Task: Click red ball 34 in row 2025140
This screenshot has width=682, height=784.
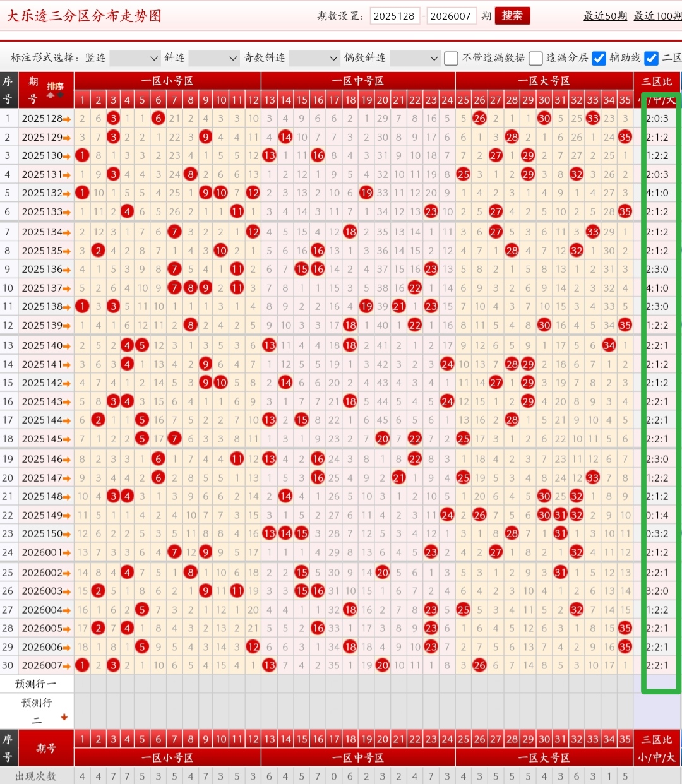Action: [609, 345]
